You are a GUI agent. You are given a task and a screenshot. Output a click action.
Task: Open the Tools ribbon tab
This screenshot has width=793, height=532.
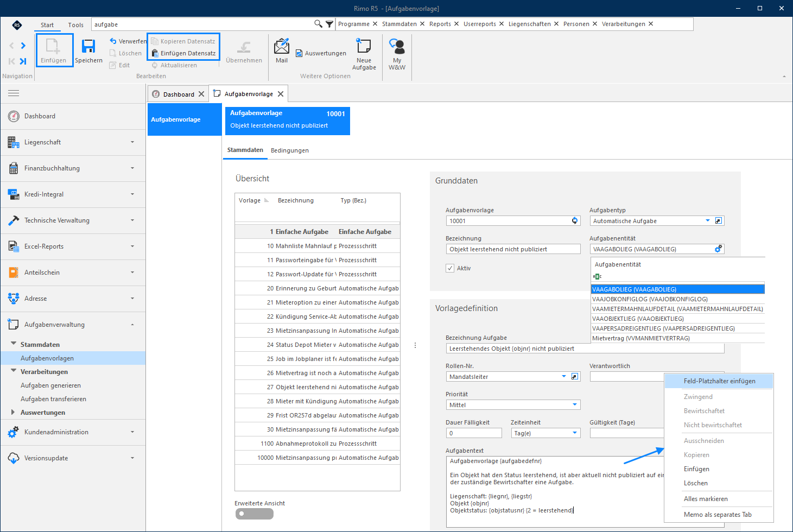[x=76, y=25]
